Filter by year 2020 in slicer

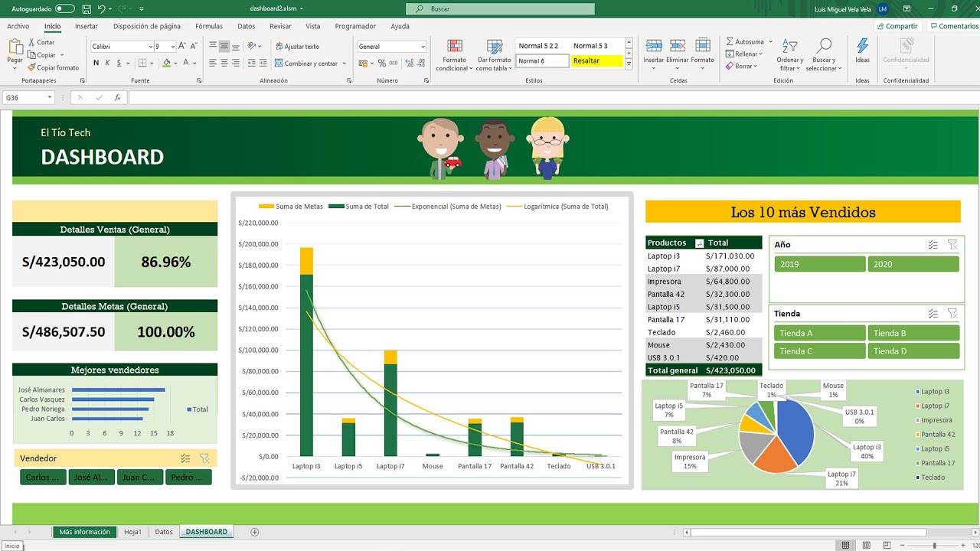tap(913, 264)
